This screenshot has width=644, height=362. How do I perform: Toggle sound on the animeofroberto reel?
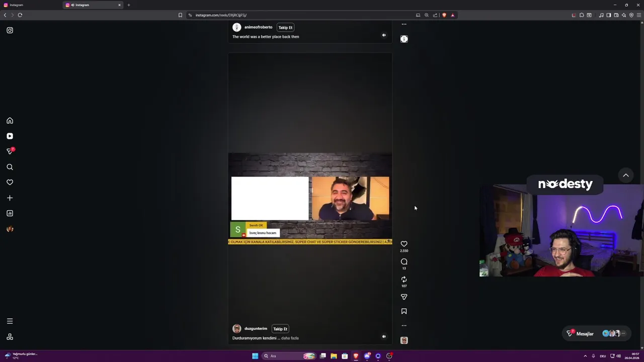click(x=384, y=35)
